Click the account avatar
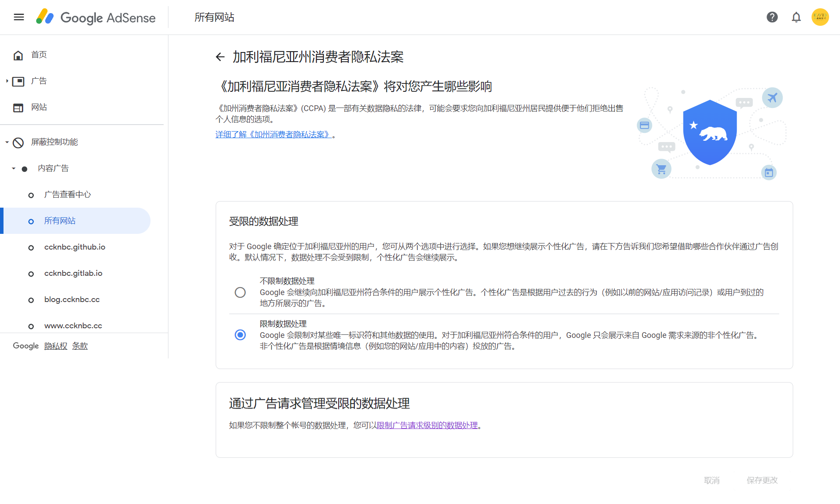The image size is (840, 504). point(820,17)
